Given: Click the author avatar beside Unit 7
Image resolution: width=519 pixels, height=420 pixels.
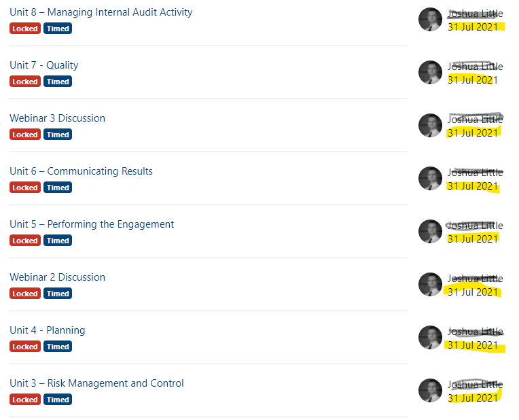Looking at the screenshot, I should (x=430, y=73).
